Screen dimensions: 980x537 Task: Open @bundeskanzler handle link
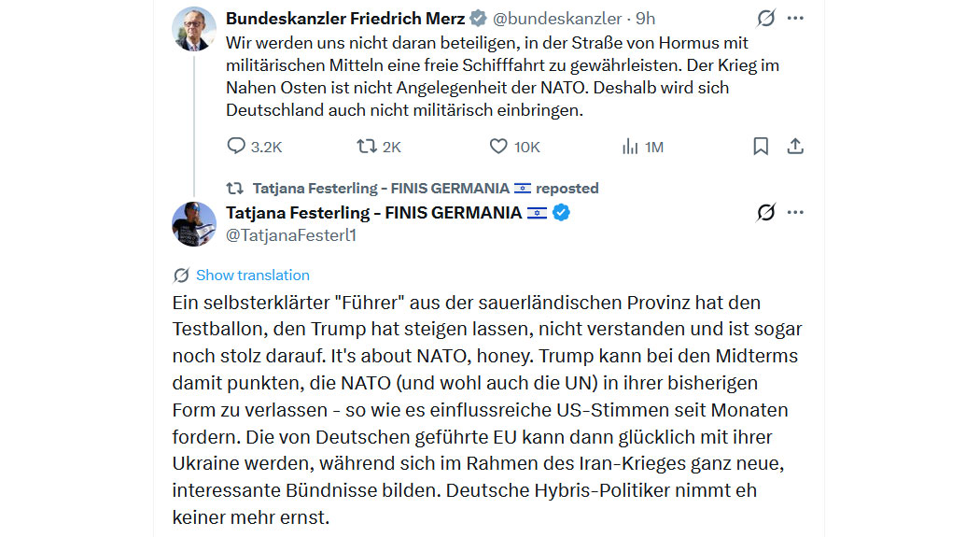click(x=557, y=18)
